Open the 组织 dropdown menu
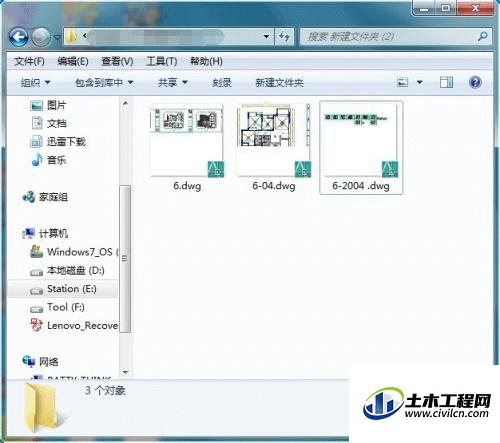The width and height of the screenshot is (500, 443). point(35,82)
